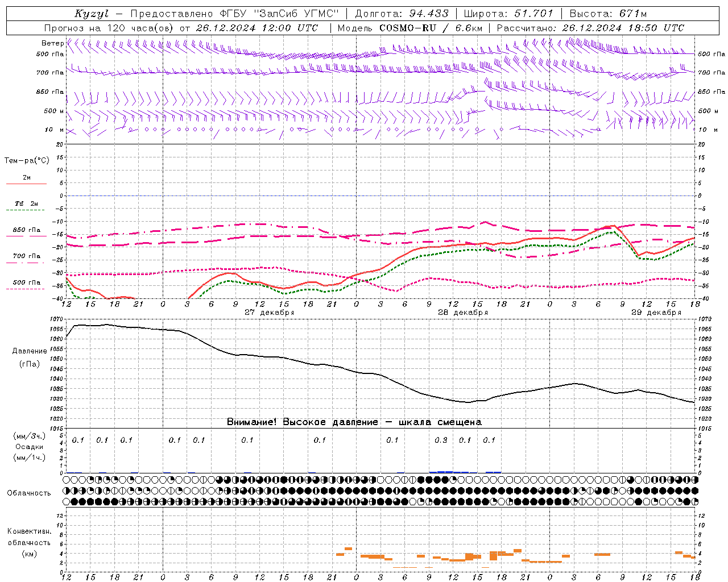This screenshot has height=582, width=728.
Task: Click 'Внимание! Высокое давление – шкала смещена' warning
Action: [354, 422]
